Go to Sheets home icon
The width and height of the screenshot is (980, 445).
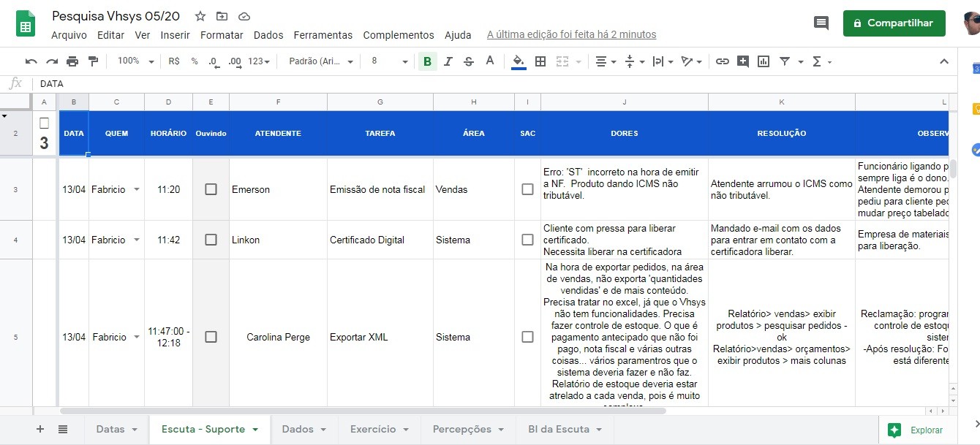click(26, 23)
